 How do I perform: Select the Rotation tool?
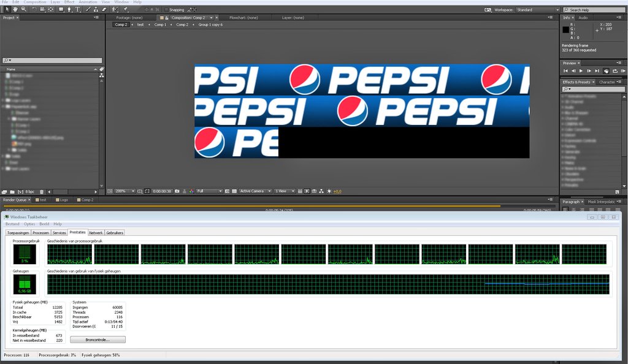coord(34,9)
